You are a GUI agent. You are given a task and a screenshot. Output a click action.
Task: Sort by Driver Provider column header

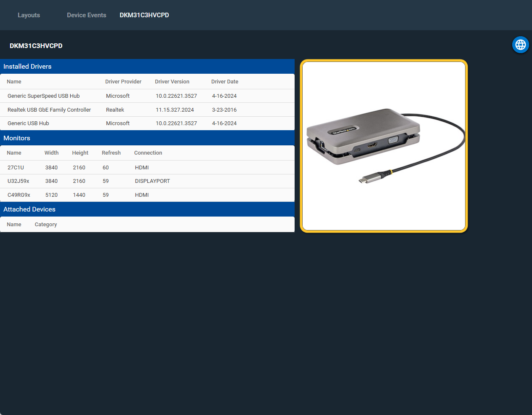(123, 82)
